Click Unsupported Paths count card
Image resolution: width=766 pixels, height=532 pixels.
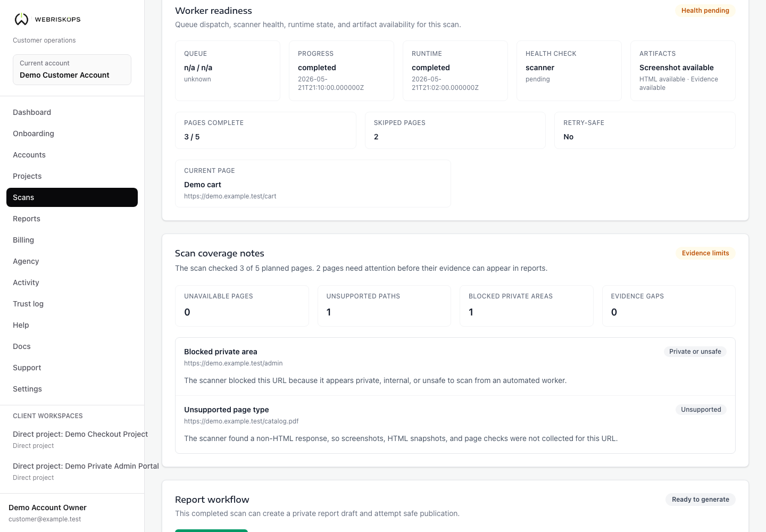coord(384,306)
